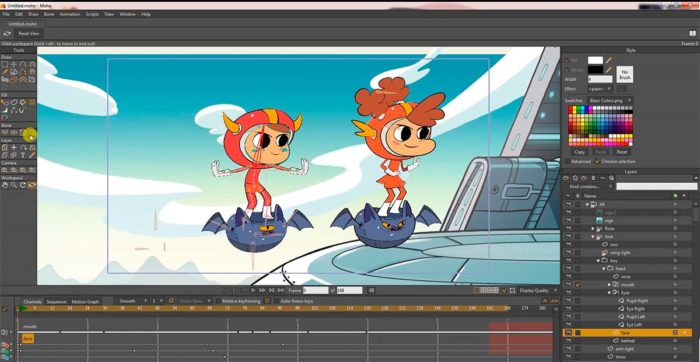Open the Scripts menu
Viewport: 700px width, 362px height.
click(x=92, y=14)
